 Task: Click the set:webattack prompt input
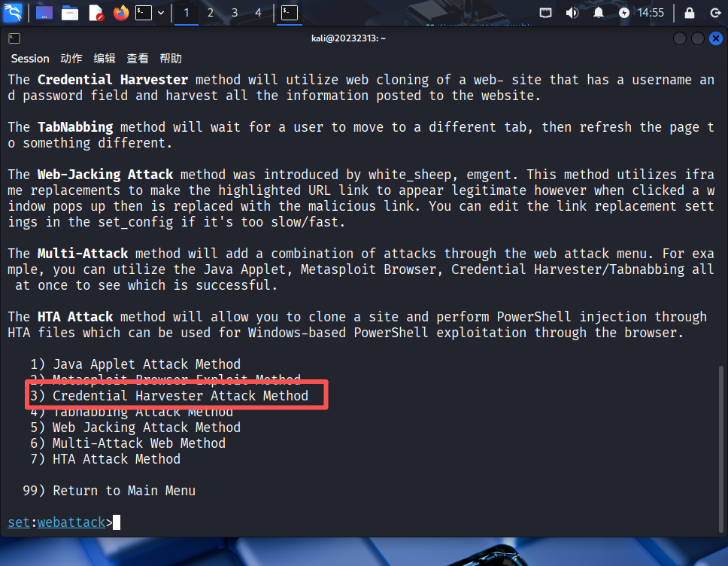[117, 522]
